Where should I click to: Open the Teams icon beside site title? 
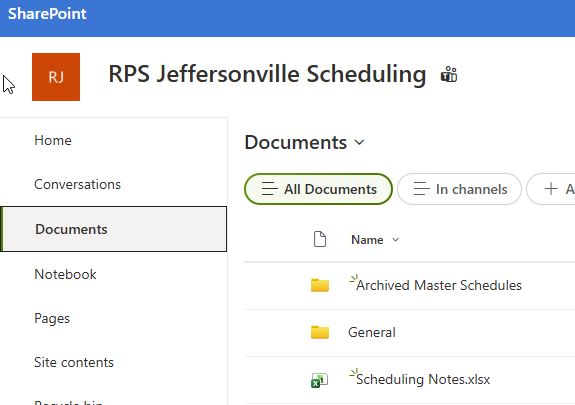[x=449, y=74]
